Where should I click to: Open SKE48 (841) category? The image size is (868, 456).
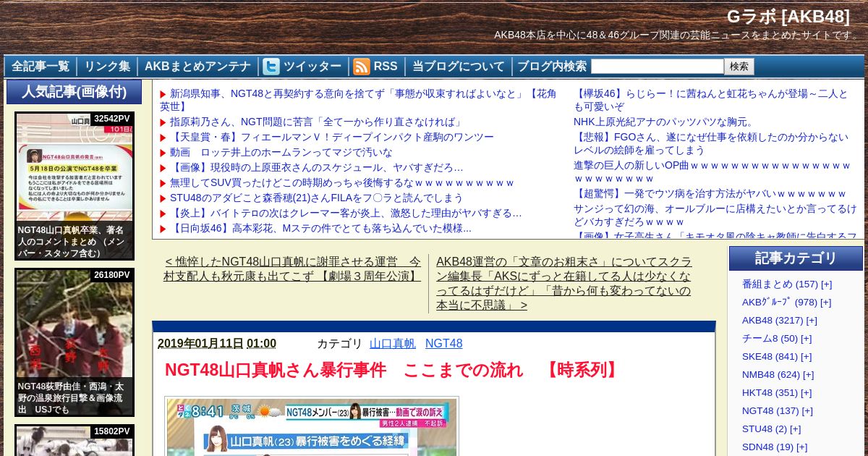(770, 357)
